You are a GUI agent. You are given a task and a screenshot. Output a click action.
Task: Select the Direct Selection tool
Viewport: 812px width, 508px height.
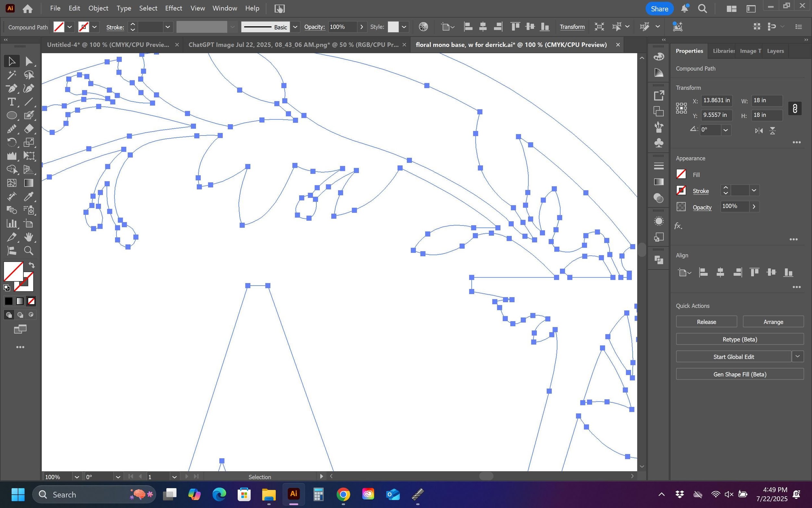pos(29,61)
